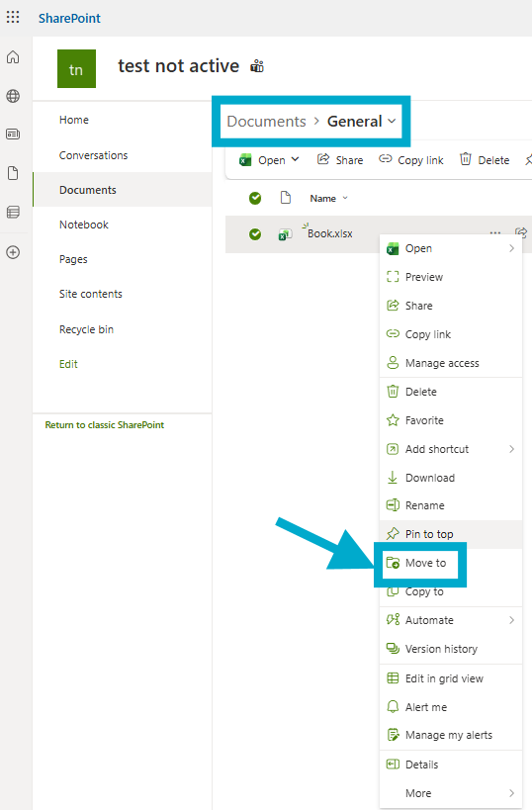
Task: Click the file type column header icon
Action: point(286,198)
